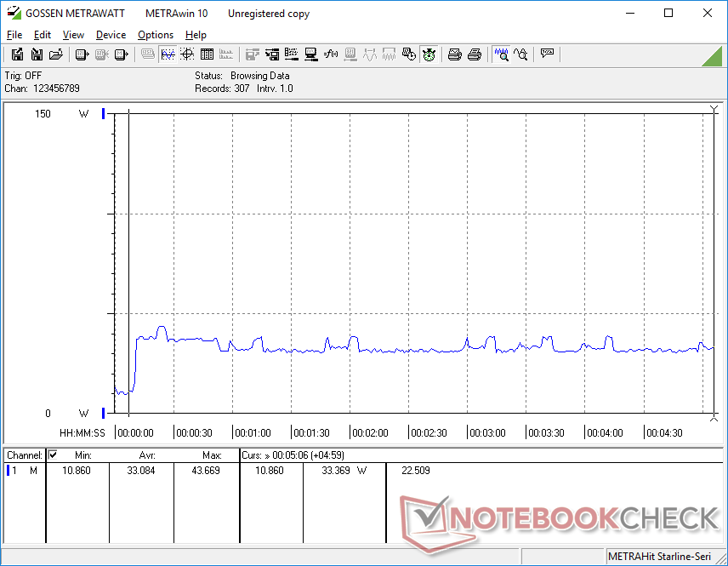Click the cursor value 33.369
Viewport: 728px width, 566px height.
click(336, 471)
